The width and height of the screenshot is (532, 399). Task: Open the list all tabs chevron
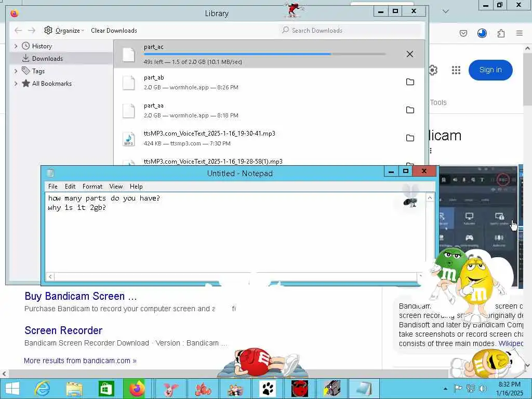coord(446,11)
